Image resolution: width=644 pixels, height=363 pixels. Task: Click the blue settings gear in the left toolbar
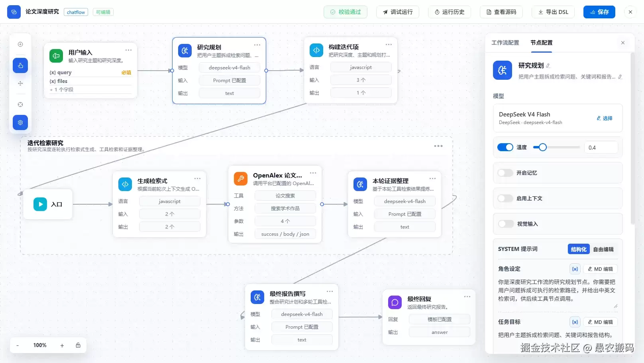[x=20, y=122]
